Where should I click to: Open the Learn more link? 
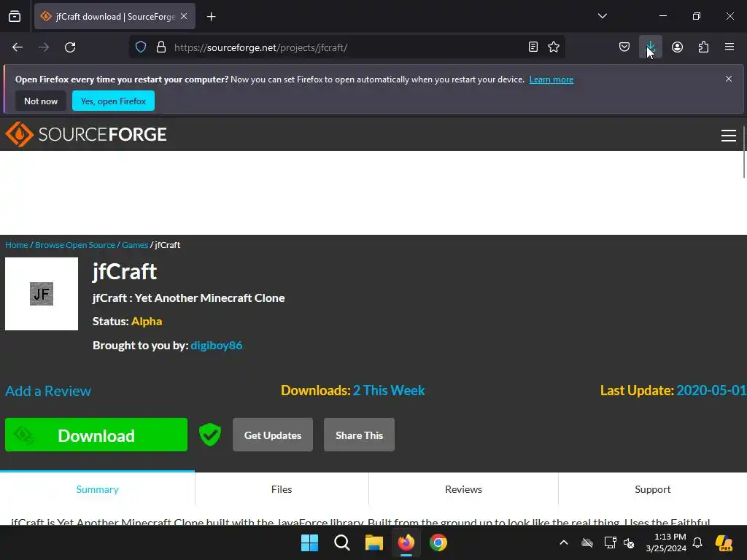point(551,79)
